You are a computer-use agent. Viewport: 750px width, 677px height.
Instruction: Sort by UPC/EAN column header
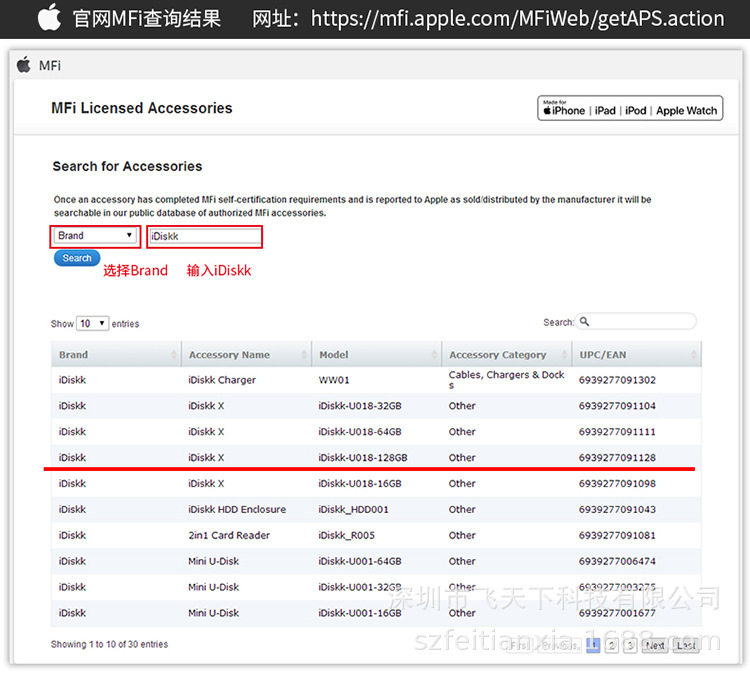coord(637,355)
